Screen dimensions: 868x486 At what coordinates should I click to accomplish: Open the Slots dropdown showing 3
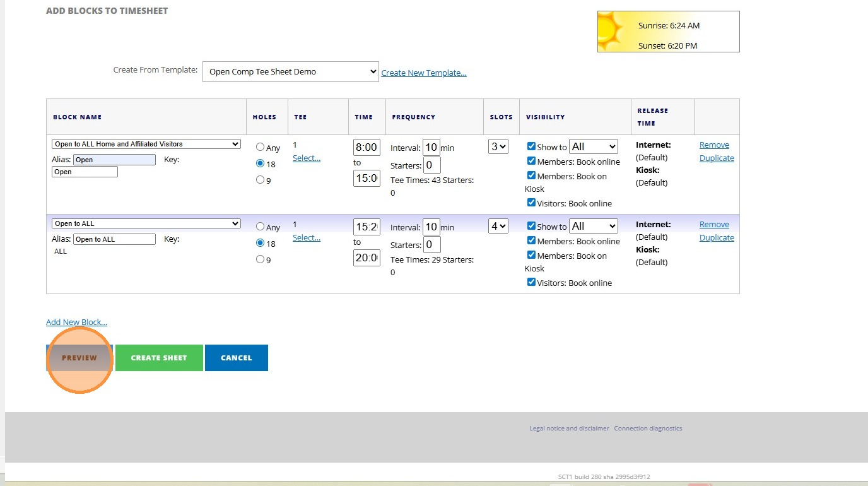click(x=498, y=146)
